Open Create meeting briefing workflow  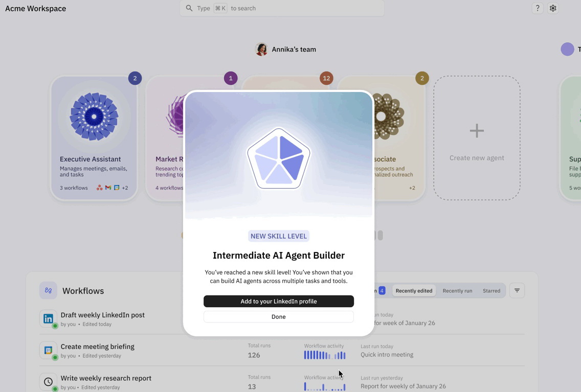point(97,347)
